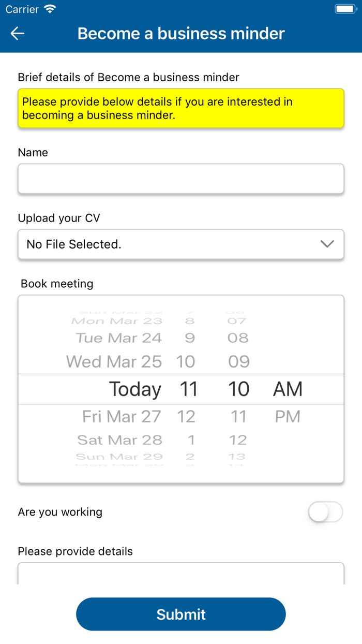The image size is (362, 644).
Task: Tap the yellow brief details note
Action: [181, 108]
